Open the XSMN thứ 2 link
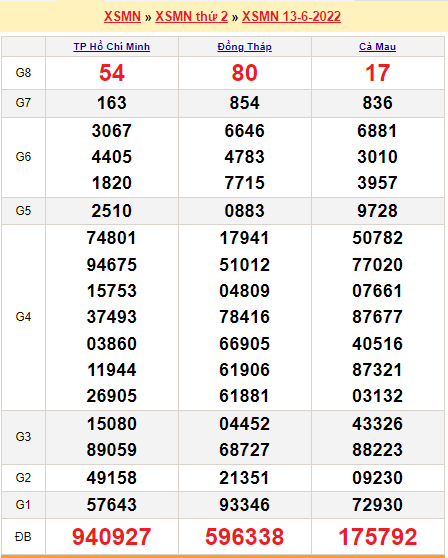 click(191, 16)
